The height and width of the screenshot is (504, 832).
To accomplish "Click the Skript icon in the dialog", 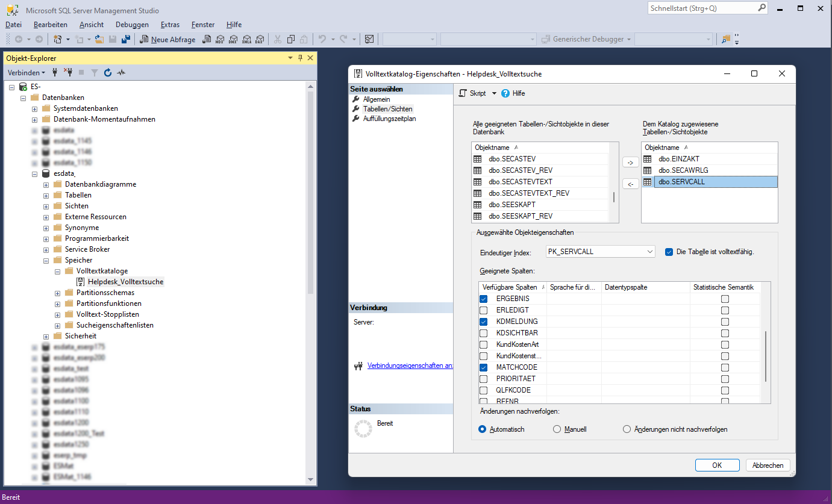I will coord(463,93).
